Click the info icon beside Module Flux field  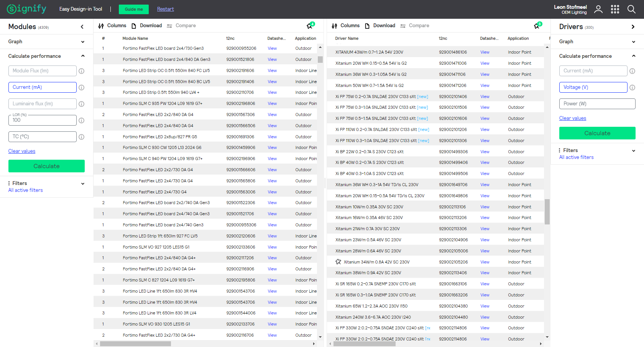coord(81,71)
